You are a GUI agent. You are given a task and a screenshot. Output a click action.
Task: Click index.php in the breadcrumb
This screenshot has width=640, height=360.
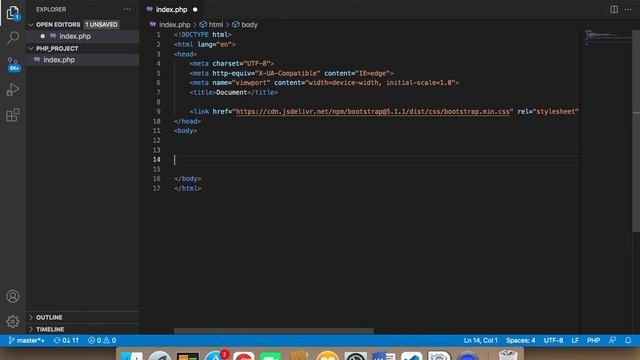coord(175,24)
